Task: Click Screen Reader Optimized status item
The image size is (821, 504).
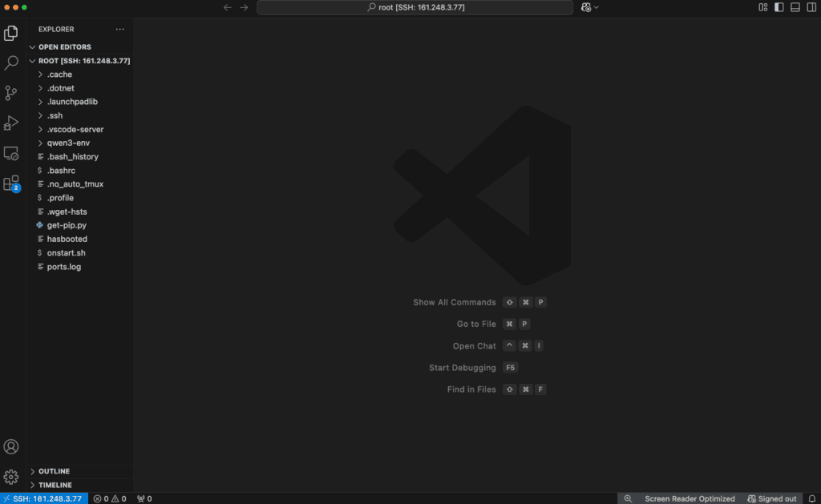Action: point(690,498)
